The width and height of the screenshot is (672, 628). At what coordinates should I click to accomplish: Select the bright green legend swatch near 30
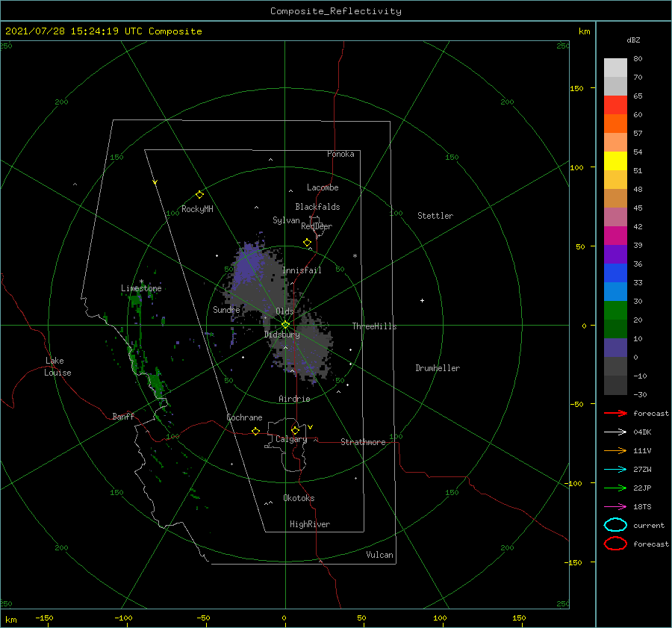click(615, 311)
